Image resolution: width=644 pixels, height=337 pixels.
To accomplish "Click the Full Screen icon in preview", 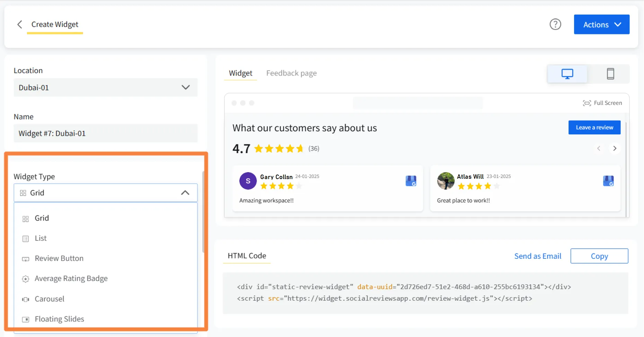I will point(602,103).
